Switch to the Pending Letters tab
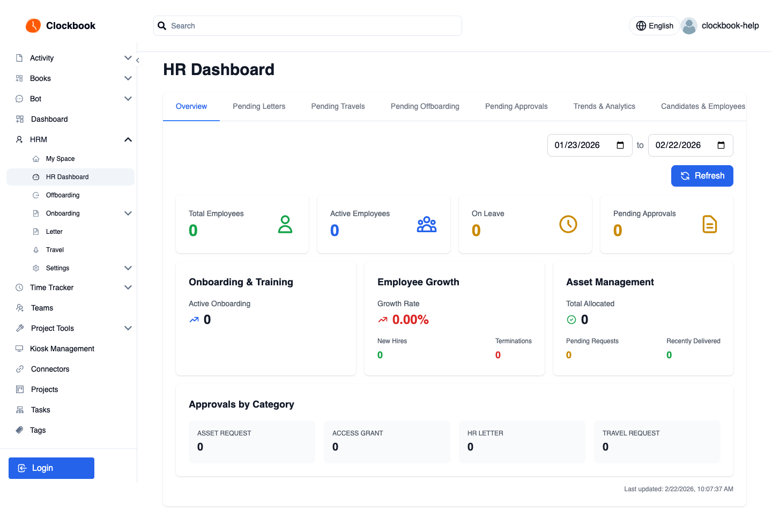The width and height of the screenshot is (772, 532). click(259, 106)
